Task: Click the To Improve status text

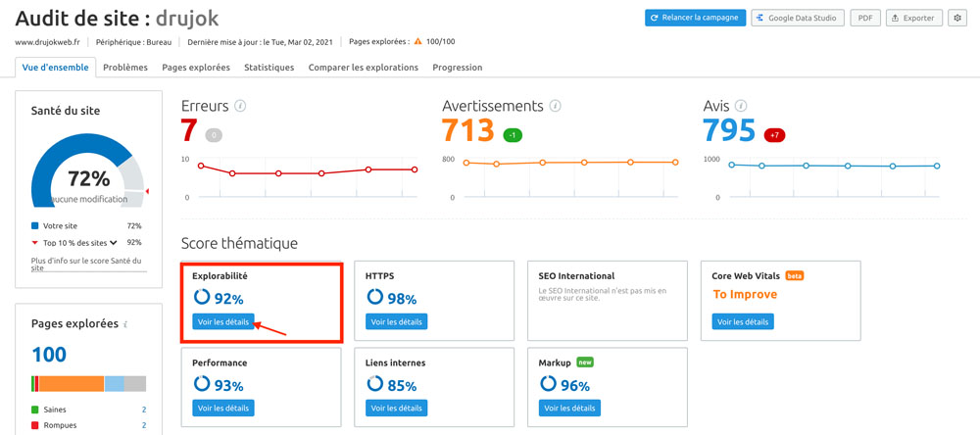Action: pyautogui.click(x=745, y=294)
